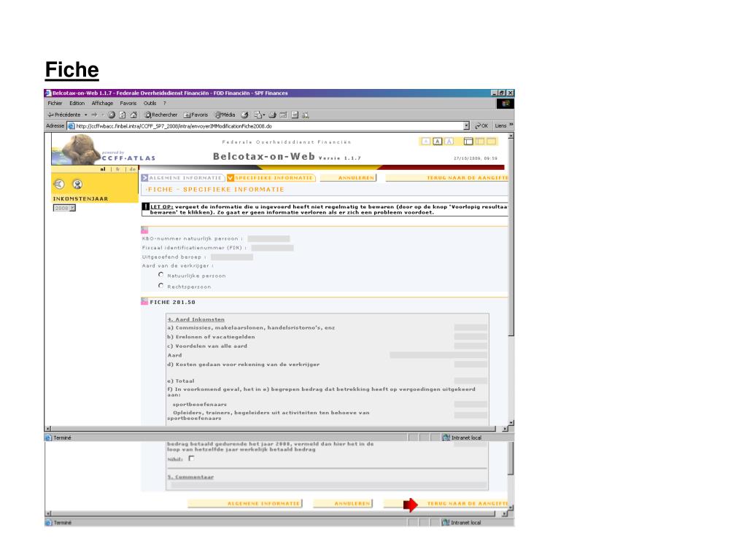Select the first page layout icon
This screenshot has width=747, height=560.
coord(468,141)
